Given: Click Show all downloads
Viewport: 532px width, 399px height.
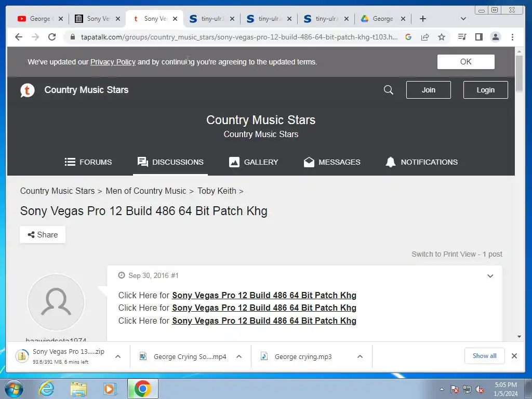Looking at the screenshot, I should pyautogui.click(x=484, y=356).
